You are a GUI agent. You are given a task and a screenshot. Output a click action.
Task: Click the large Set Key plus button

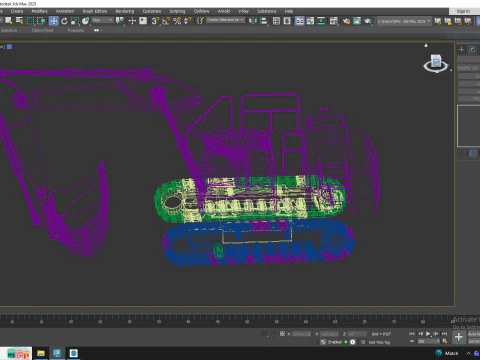point(459,337)
